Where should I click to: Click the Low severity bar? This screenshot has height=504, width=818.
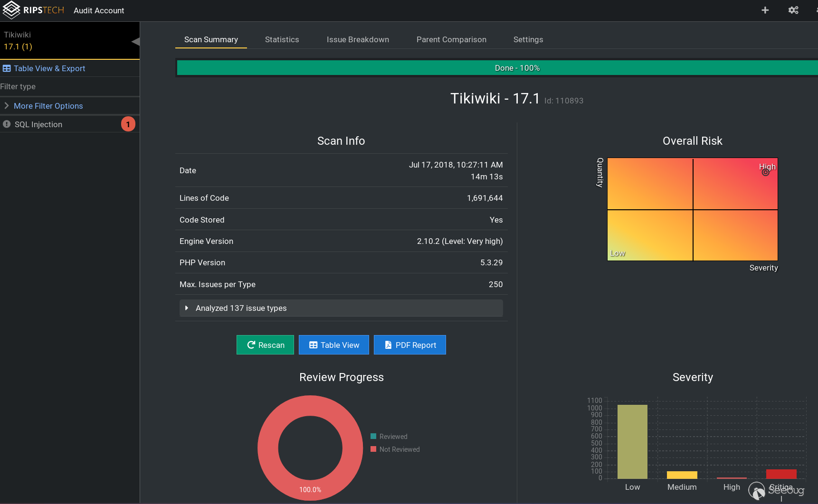(632, 441)
